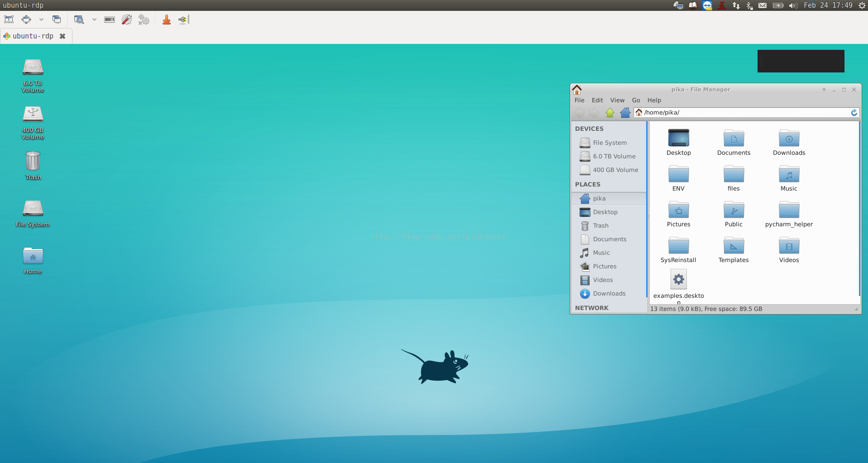Select the Templates folder
The image size is (868, 463).
click(734, 250)
